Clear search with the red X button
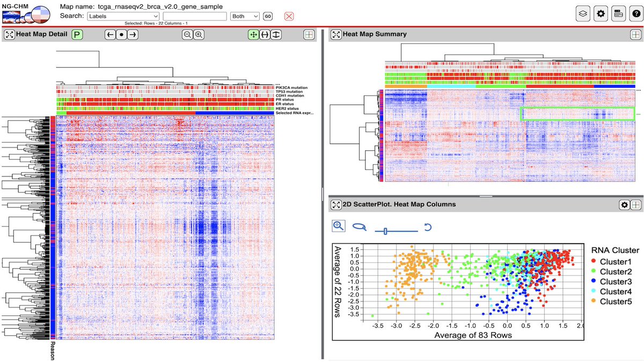The height and width of the screenshot is (362, 644). tap(289, 16)
